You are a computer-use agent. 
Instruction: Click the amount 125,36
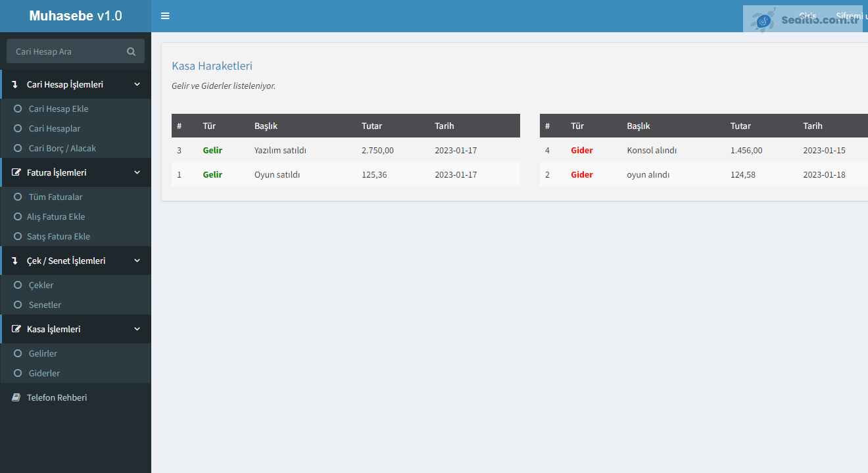click(374, 174)
